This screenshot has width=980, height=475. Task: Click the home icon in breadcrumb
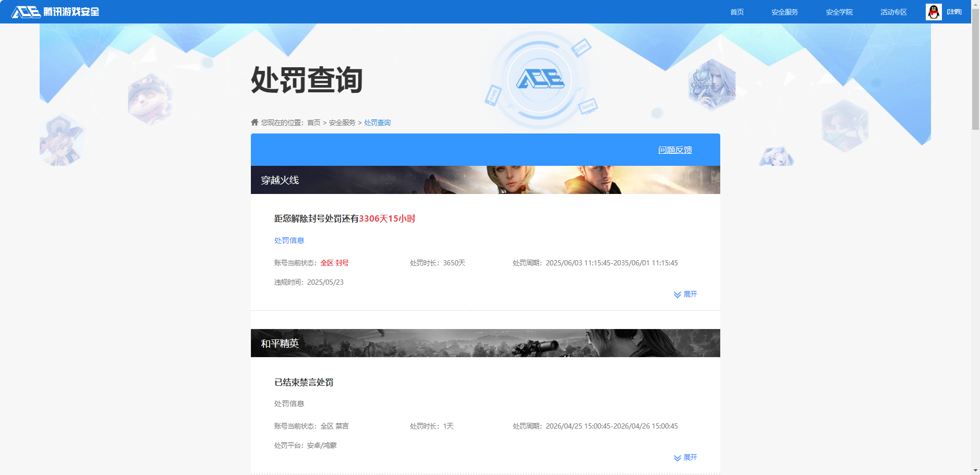pyautogui.click(x=255, y=123)
